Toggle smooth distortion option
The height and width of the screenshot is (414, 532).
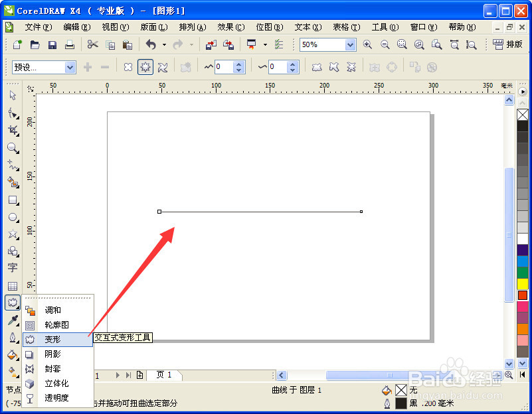(334, 67)
